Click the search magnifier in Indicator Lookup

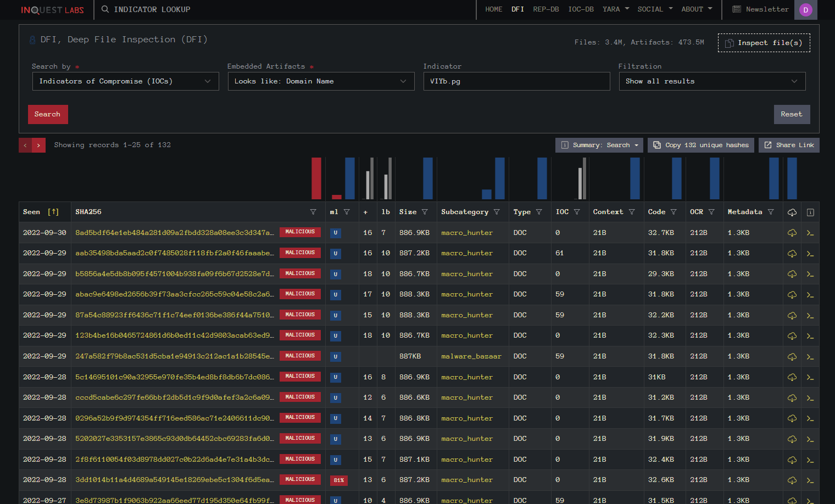[x=105, y=9]
